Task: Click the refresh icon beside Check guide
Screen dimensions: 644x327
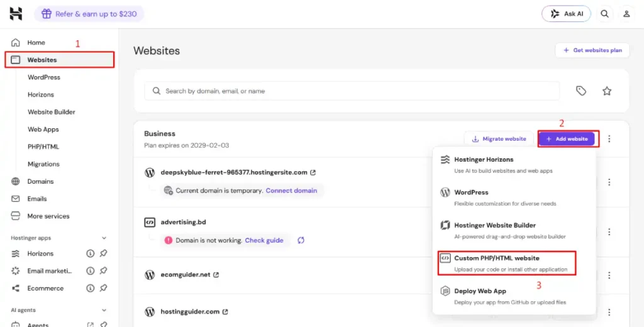Action: point(301,240)
